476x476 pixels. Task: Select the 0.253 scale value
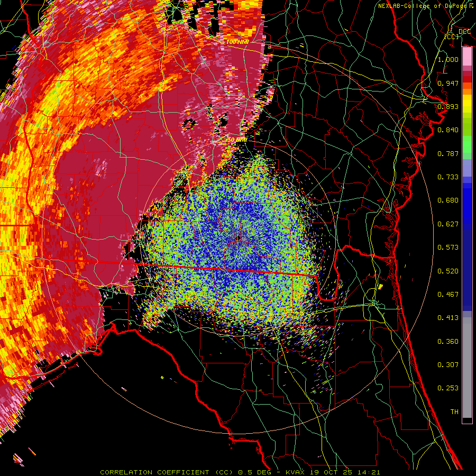448,388
